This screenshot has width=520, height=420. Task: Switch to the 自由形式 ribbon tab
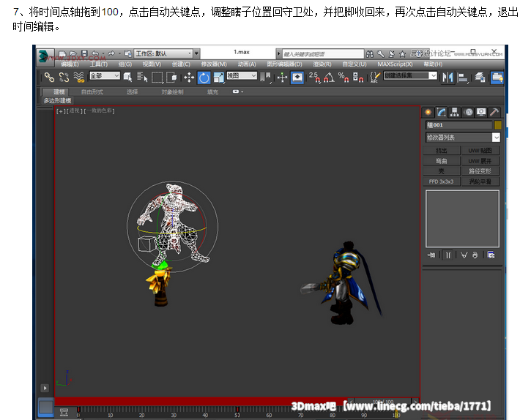92,91
